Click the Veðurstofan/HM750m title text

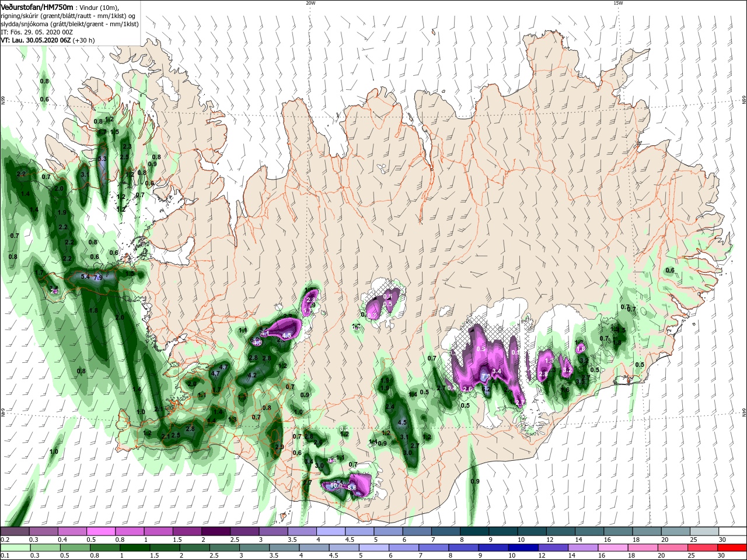[x=37, y=6]
